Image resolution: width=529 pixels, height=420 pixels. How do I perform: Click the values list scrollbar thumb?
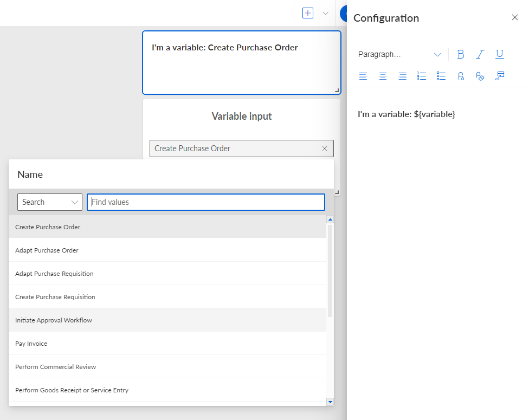tap(330, 270)
